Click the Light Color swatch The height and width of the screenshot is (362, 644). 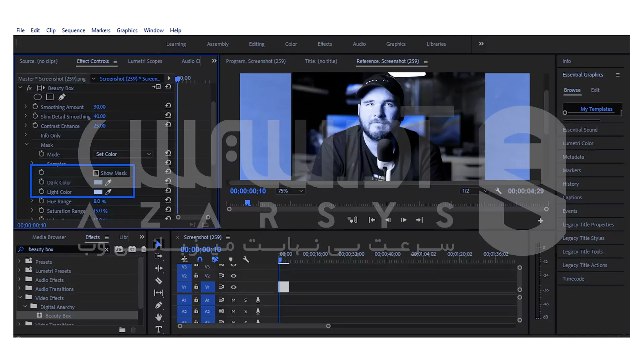click(x=98, y=192)
